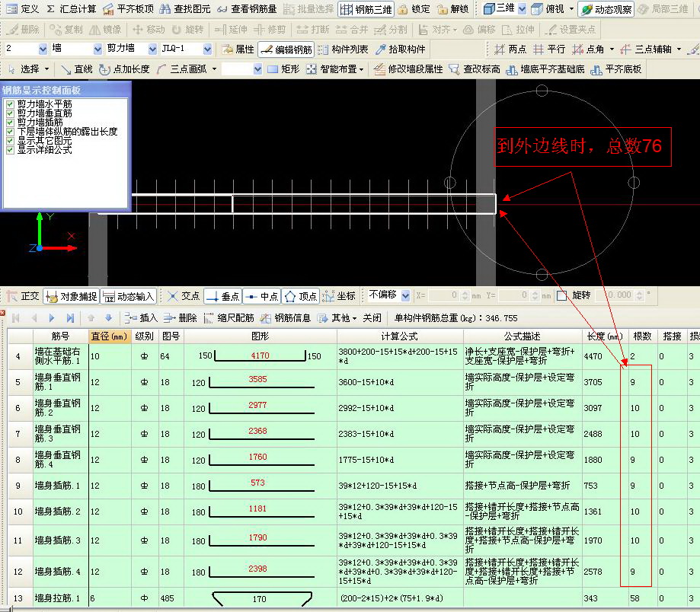
Task: Toggle 显示其它图元 checkbox
Action: pyautogui.click(x=10, y=141)
